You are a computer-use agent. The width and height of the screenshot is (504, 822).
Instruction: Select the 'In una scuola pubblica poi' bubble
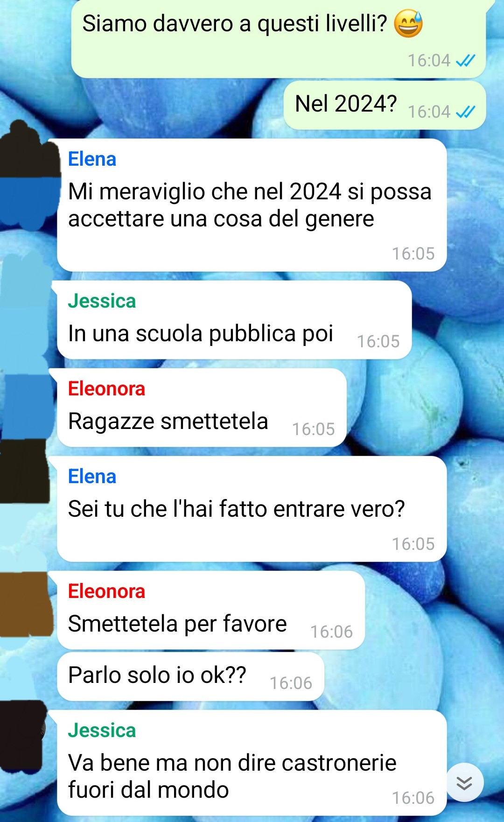click(x=234, y=320)
